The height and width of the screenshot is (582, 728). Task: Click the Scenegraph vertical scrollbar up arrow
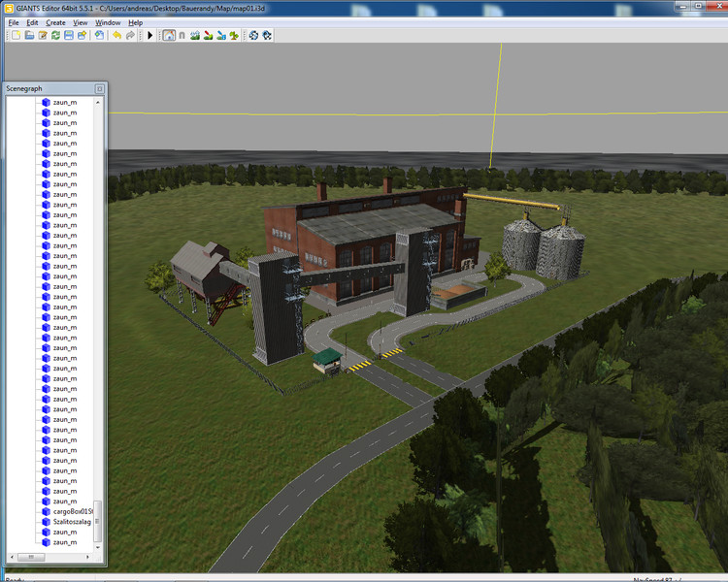[97, 102]
